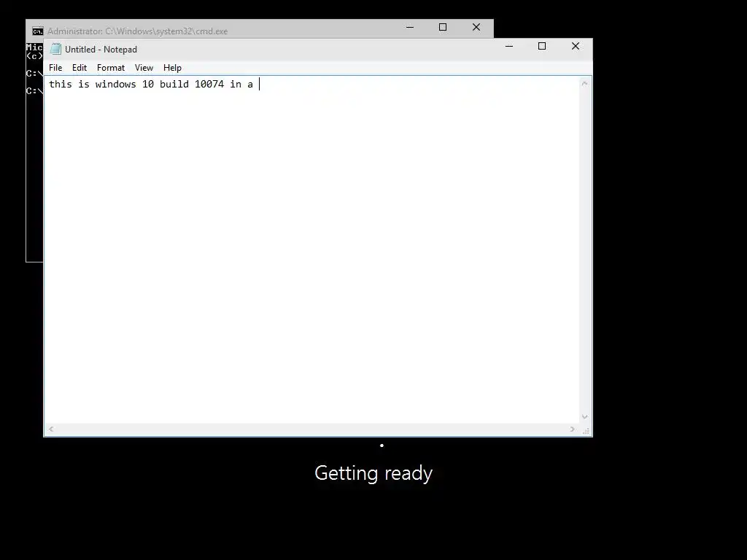
Task: Click the word "windows" in Notepad text
Action: (x=116, y=85)
